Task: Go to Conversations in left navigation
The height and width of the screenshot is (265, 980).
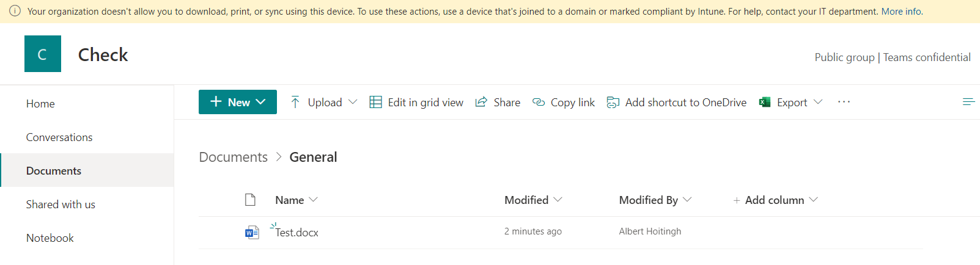Action: (x=59, y=137)
